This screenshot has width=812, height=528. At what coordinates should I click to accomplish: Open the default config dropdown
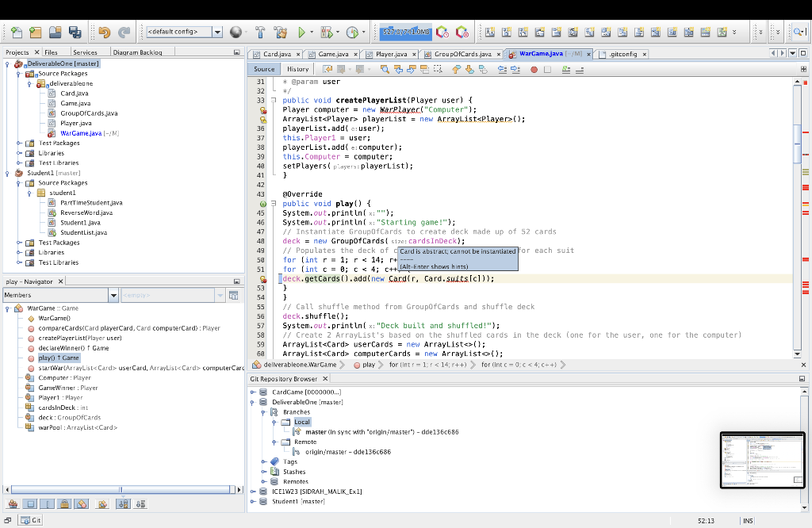217,33
